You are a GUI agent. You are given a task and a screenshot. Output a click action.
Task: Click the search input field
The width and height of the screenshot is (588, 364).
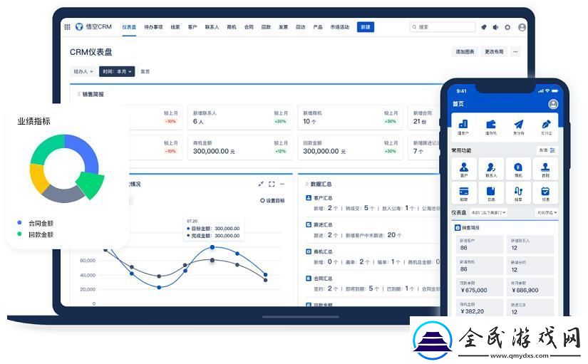pos(442,27)
